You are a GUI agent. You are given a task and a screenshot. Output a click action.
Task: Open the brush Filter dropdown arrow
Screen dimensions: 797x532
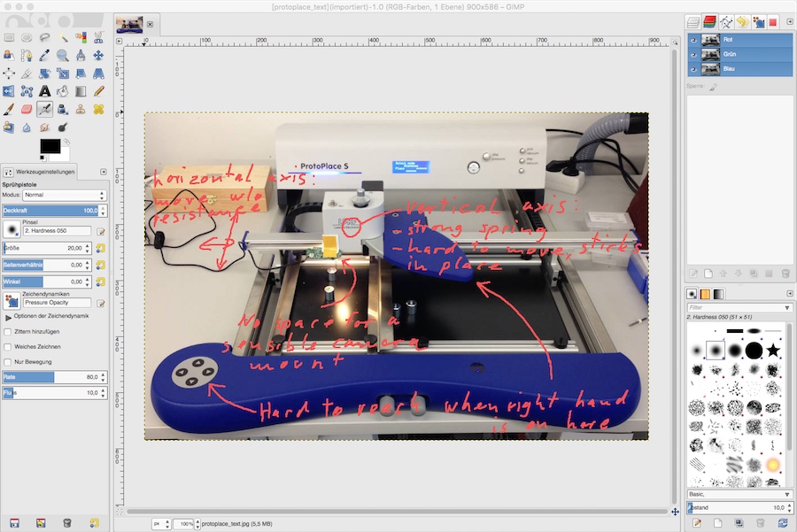(x=787, y=308)
